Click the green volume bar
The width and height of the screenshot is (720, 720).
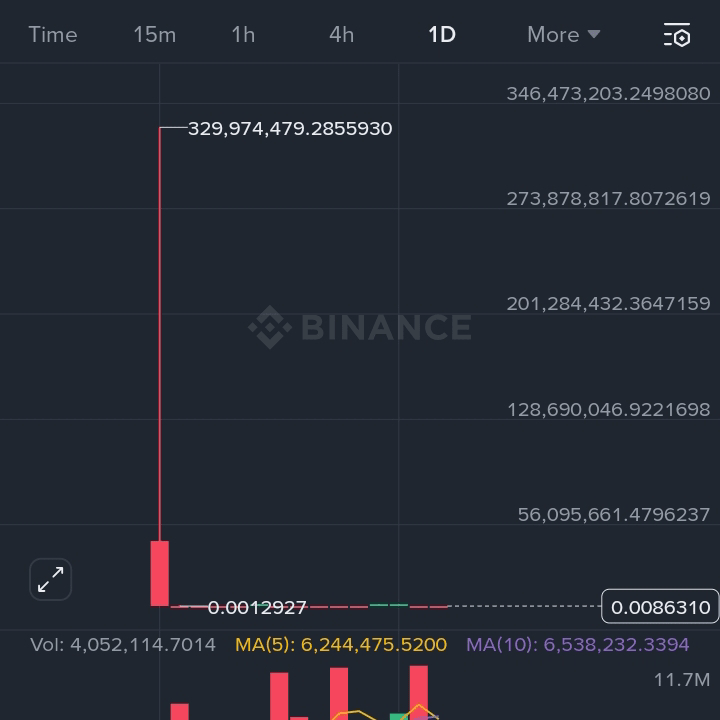399,717
